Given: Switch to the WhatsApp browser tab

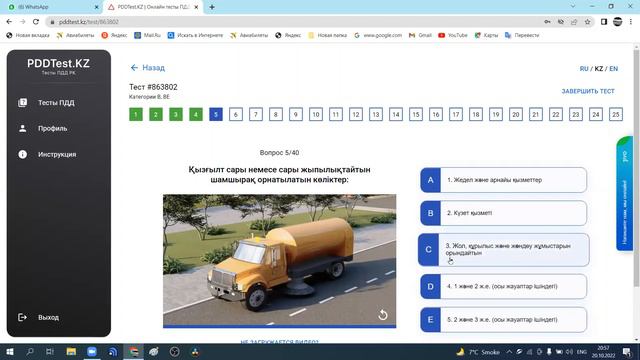Looking at the screenshot, I should tap(52, 7).
